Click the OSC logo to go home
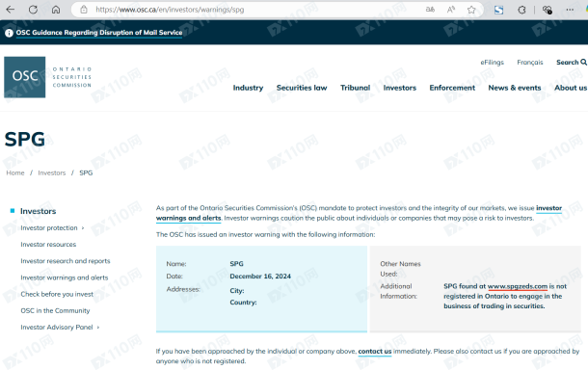This screenshot has height=370, width=588. [x=47, y=77]
